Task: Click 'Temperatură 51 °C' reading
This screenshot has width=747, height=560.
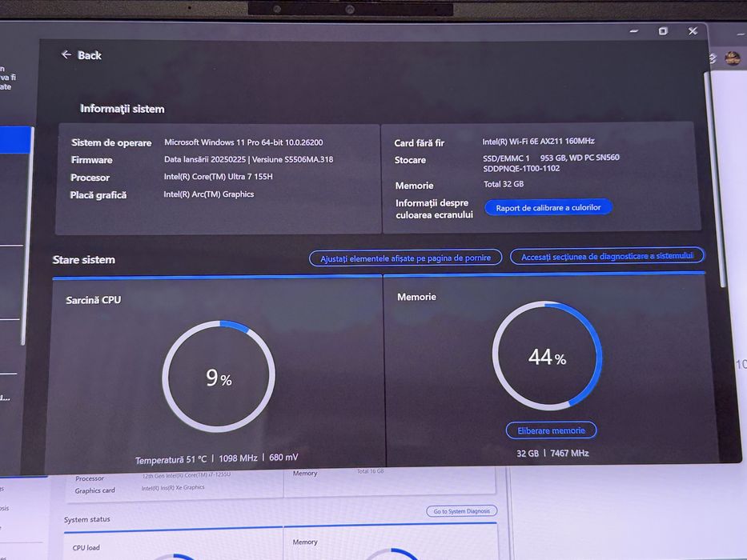Action: (171, 459)
